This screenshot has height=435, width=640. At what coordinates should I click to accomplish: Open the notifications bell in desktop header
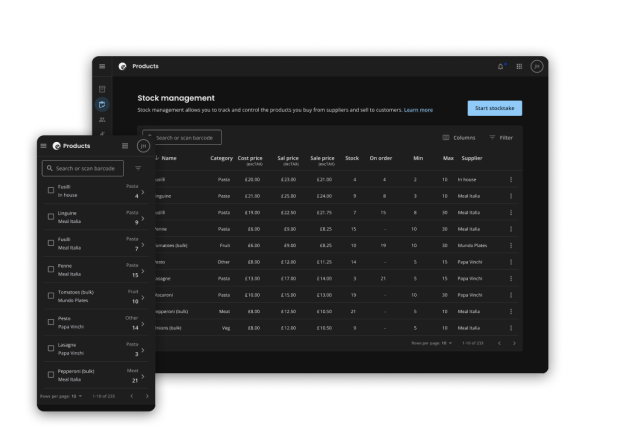click(501, 66)
